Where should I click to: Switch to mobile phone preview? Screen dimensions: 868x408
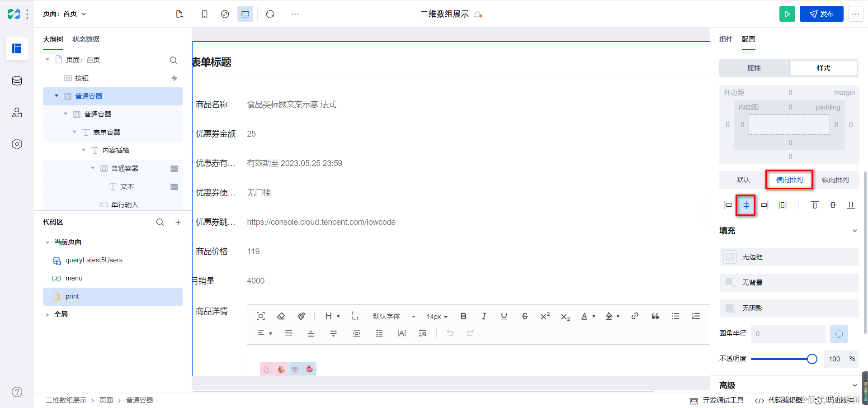pos(204,14)
